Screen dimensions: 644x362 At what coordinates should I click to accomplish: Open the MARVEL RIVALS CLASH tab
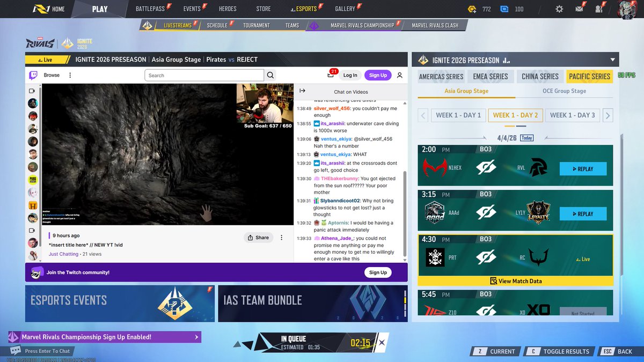coord(435,25)
